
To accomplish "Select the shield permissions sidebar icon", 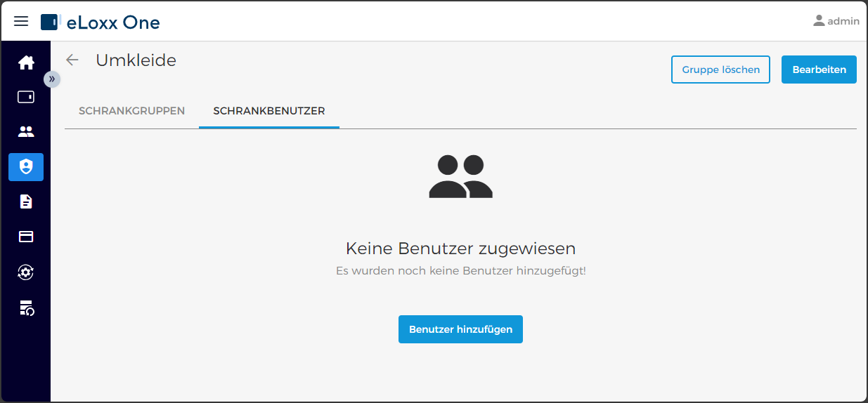I will [26, 167].
